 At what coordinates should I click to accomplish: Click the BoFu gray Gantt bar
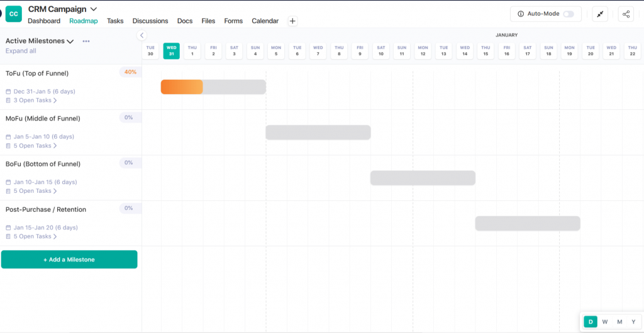[x=423, y=178]
